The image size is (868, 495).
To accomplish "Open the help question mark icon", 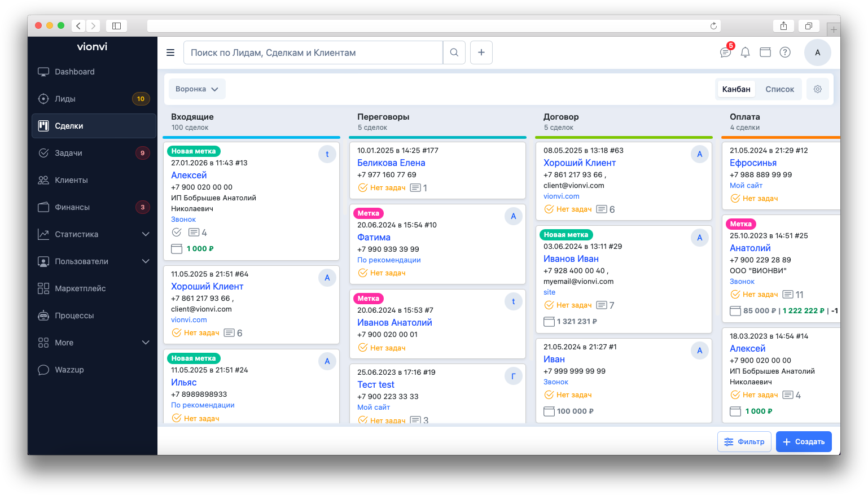I will point(784,52).
